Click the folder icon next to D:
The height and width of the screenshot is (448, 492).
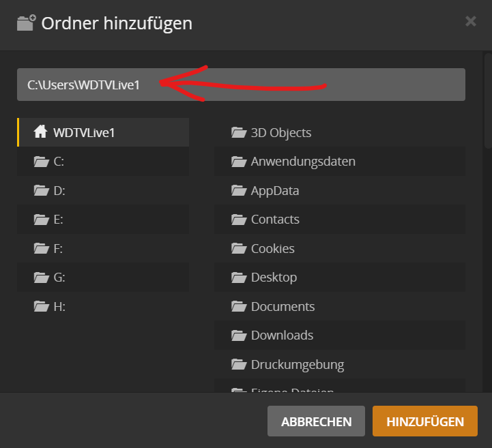tap(40, 191)
